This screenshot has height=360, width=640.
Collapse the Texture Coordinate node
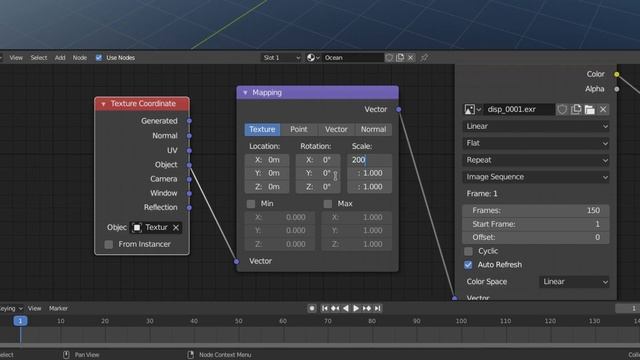click(103, 104)
